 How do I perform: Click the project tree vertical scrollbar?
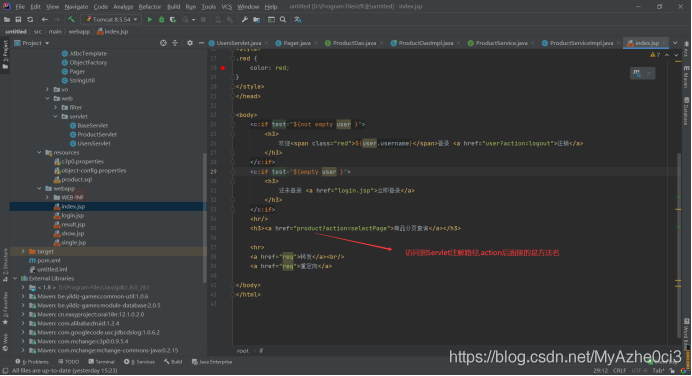point(204,217)
